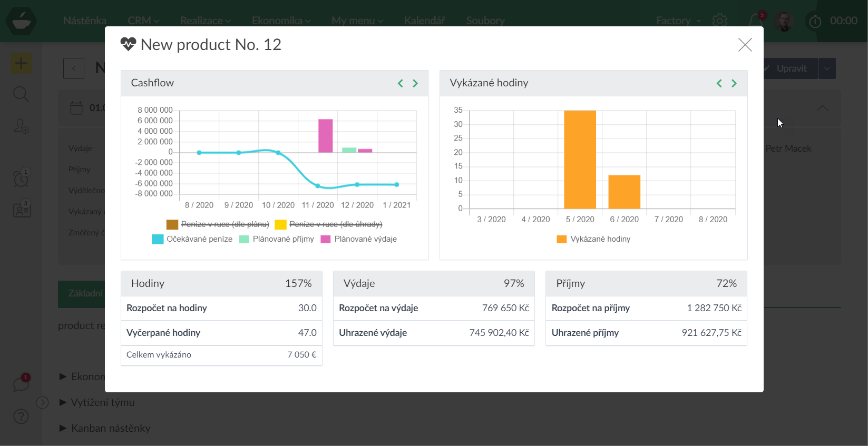Show later months in Vykázané hodiny chart

pyautogui.click(x=734, y=83)
